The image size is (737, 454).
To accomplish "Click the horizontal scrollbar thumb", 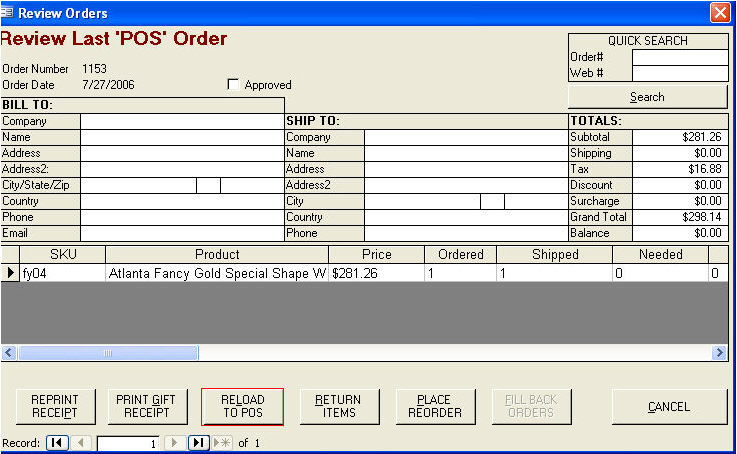I will 108,352.
